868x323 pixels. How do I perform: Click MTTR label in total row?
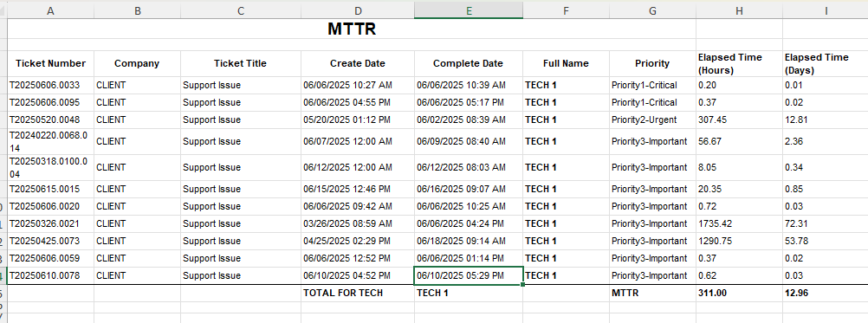(x=652, y=294)
